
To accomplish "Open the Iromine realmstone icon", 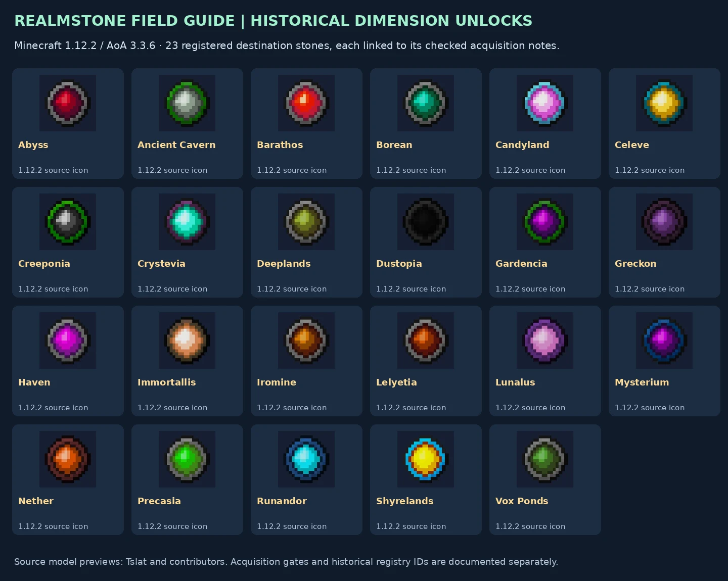I will [306, 341].
